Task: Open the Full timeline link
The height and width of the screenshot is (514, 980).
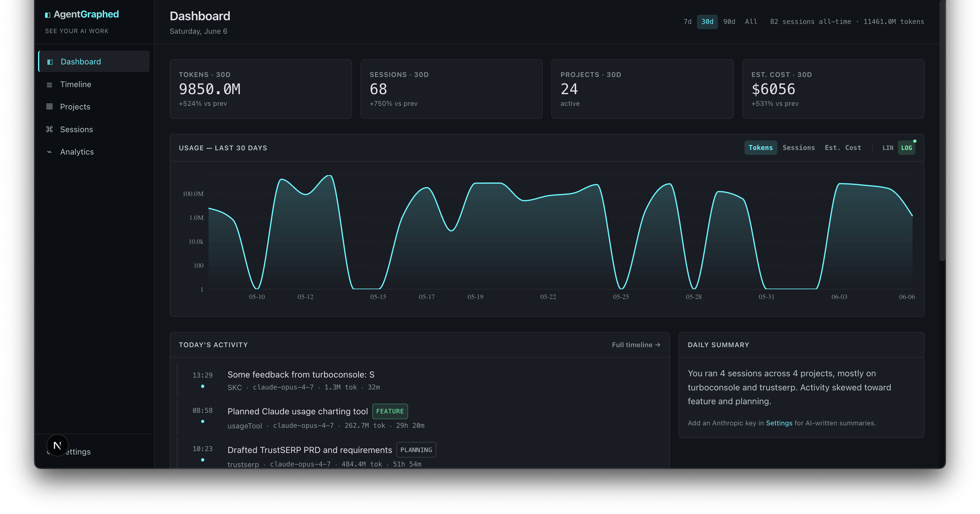Action: 636,345
